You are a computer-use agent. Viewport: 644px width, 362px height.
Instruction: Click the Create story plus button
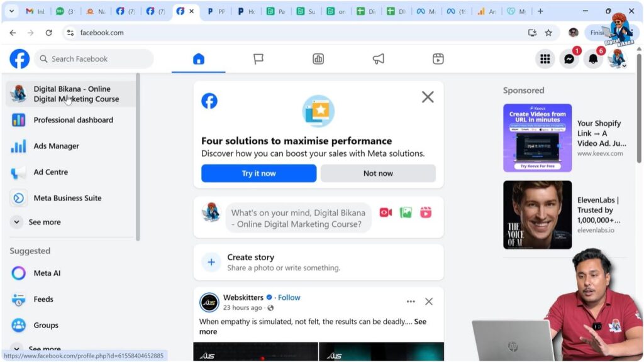(x=211, y=262)
